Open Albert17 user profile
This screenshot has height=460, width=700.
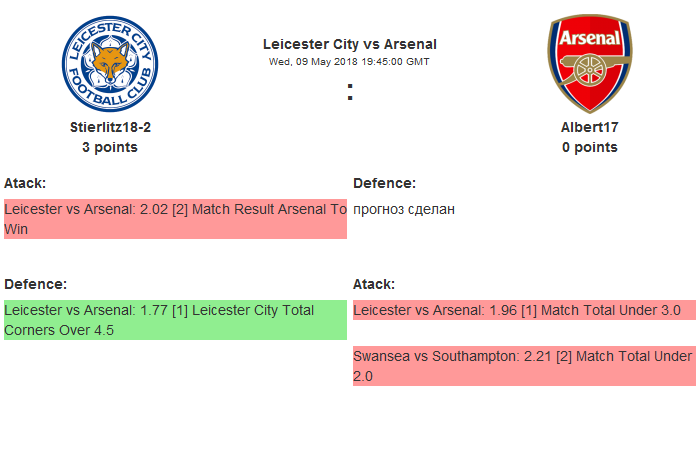[589, 127]
